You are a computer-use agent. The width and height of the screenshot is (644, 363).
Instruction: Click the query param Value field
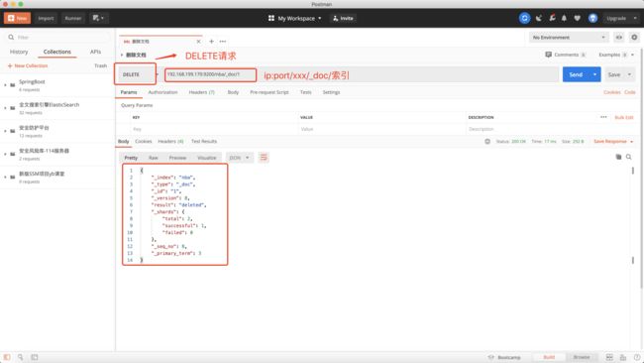(382, 129)
